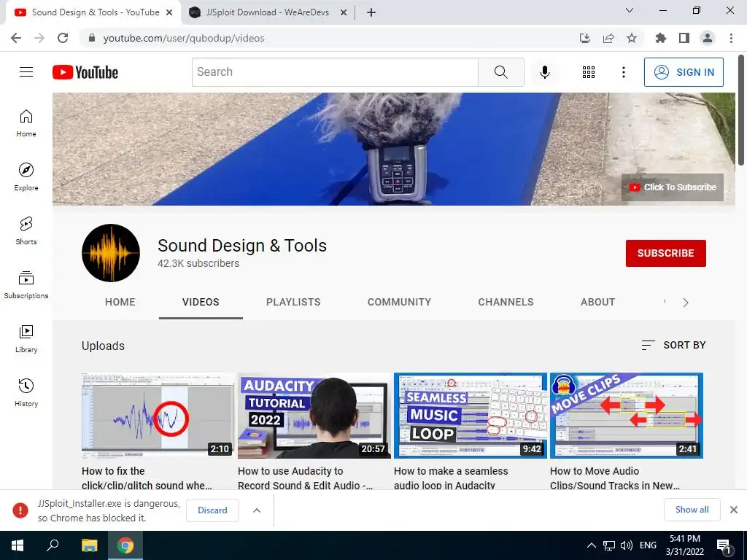Open Chrome profile avatar

point(708,38)
